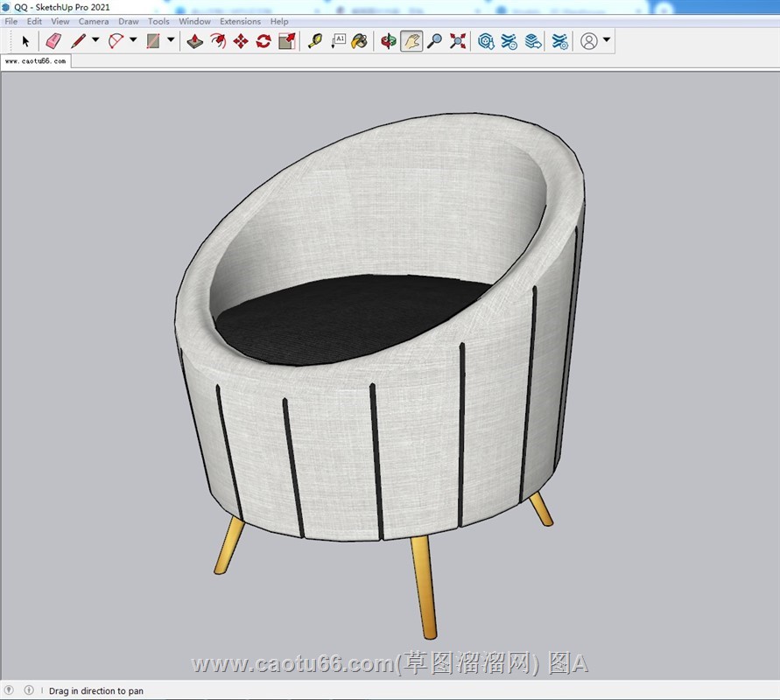Open the Extensions menu
Viewport: 780px width, 700px height.
[240, 21]
